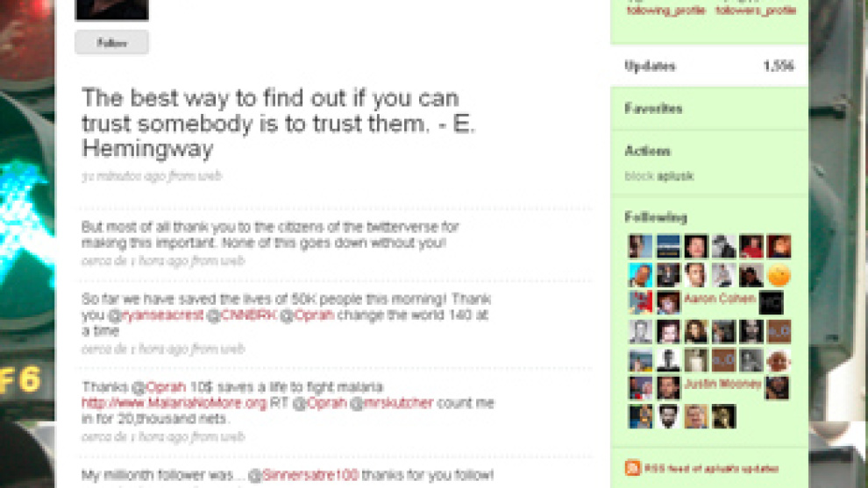Open the following_profile link

(666, 10)
